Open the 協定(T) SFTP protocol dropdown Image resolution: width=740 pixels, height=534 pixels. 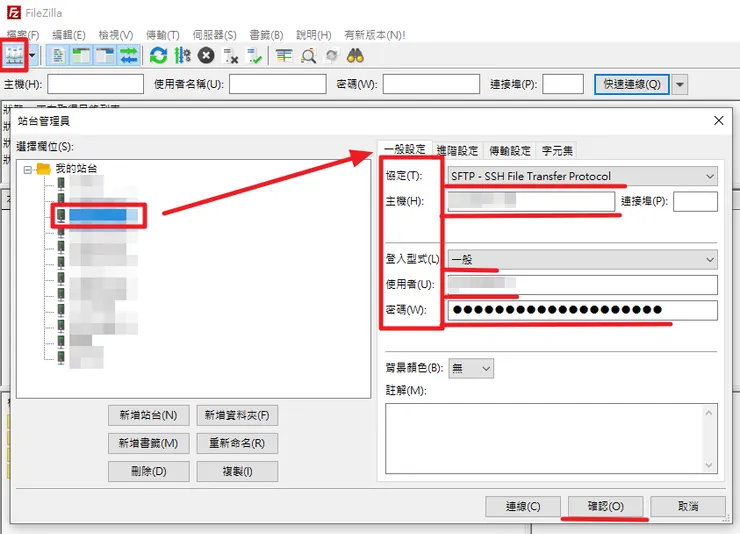582,176
